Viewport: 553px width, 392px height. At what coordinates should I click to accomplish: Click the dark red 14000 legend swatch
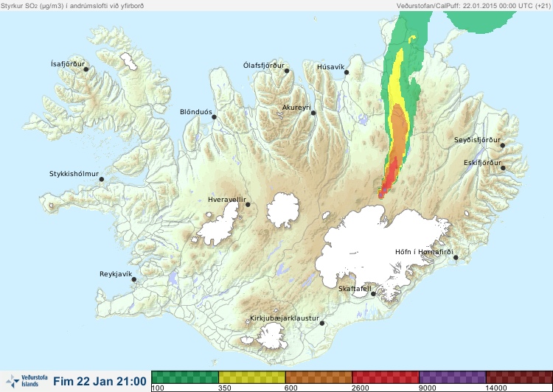[519, 377]
